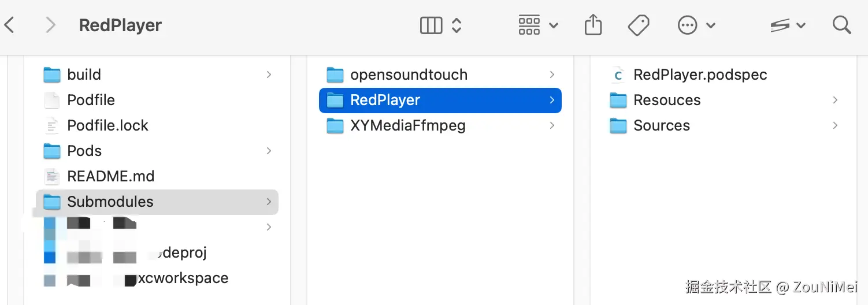The image size is (868, 305).
Task: Select the Podfile.lock file
Action: 157,125
